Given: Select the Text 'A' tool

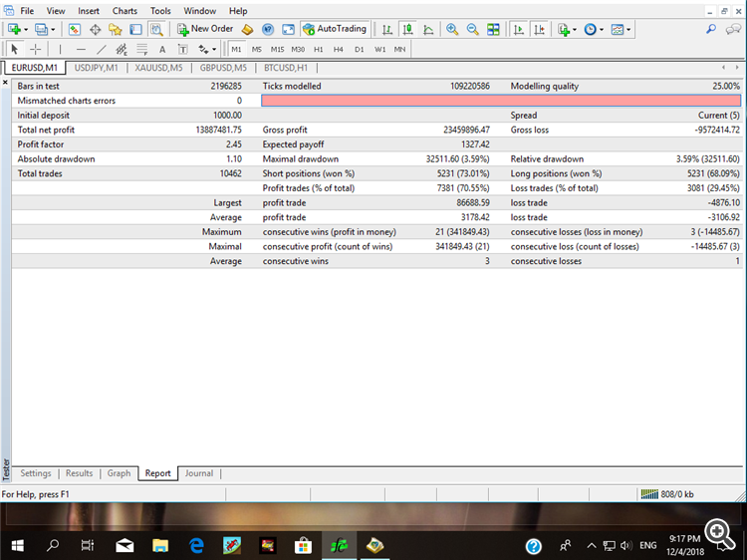Looking at the screenshot, I should pos(162,49).
